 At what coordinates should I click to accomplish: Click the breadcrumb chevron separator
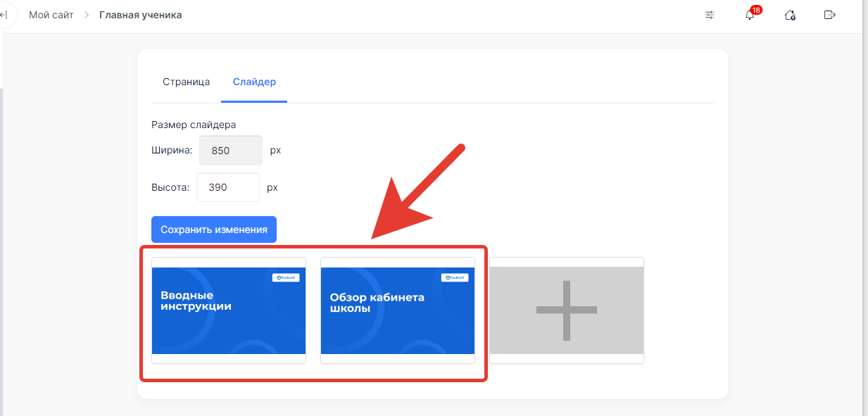click(87, 15)
